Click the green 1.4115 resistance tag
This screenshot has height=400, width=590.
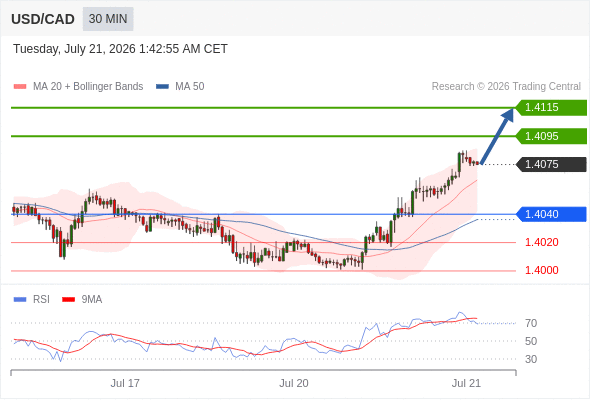551,108
